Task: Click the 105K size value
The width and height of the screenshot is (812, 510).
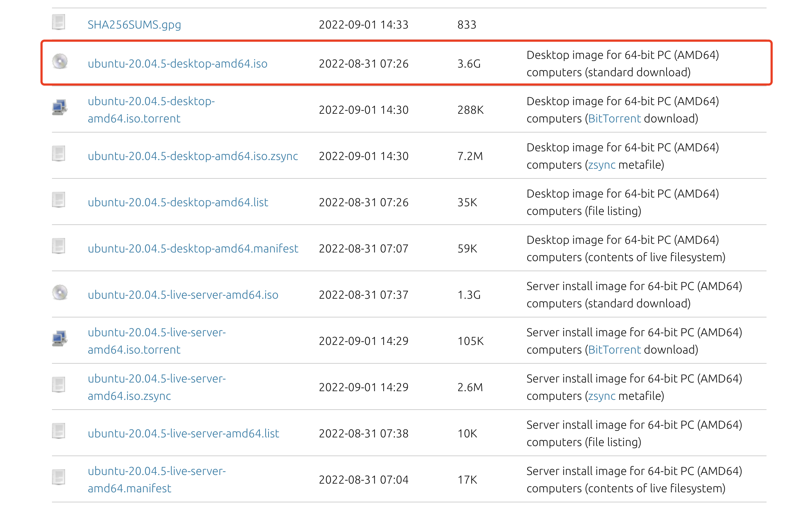Action: tap(471, 341)
